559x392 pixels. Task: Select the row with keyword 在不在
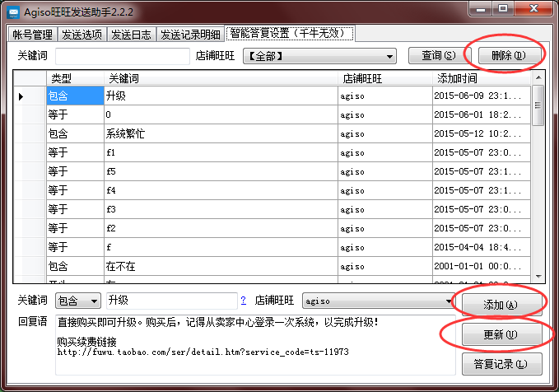273,266
